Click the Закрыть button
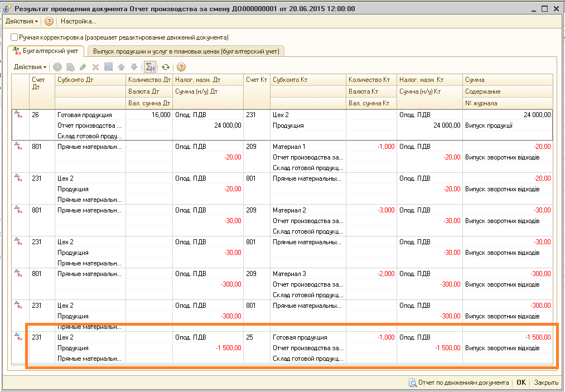This screenshot has height=392, width=565. [x=546, y=383]
